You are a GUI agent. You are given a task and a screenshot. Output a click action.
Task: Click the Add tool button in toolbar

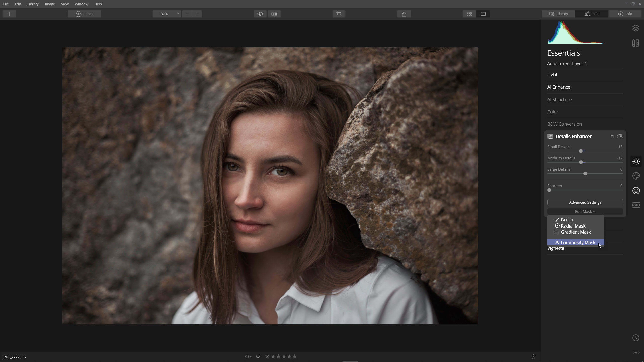[9, 14]
